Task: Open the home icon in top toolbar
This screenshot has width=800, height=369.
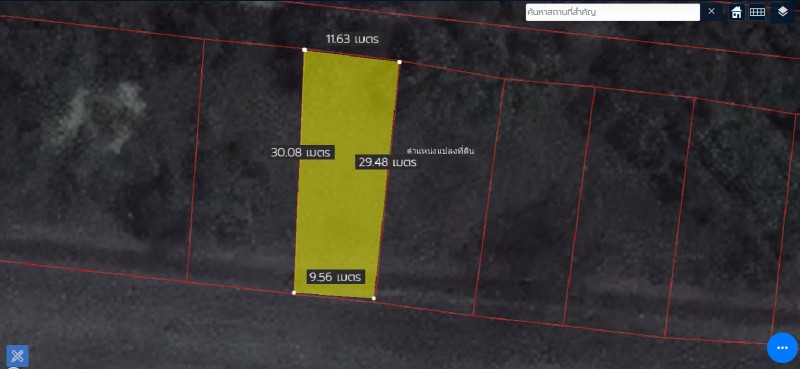Action: tap(736, 12)
